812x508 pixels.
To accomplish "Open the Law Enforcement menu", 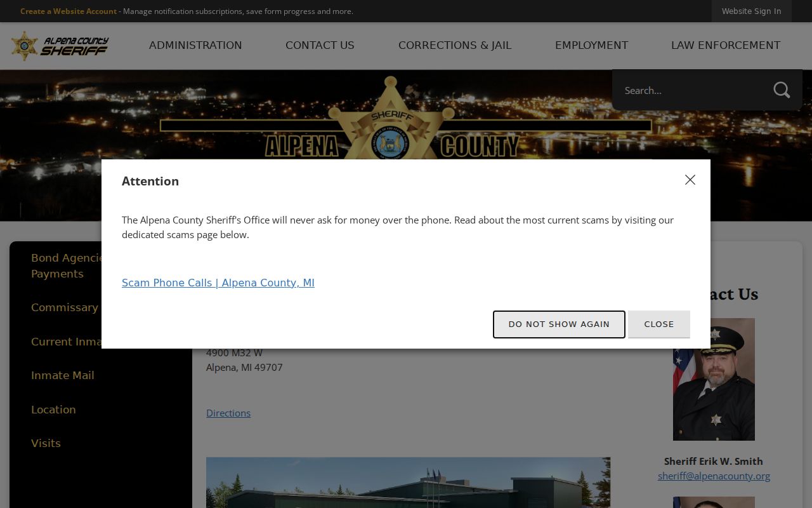I will [726, 46].
